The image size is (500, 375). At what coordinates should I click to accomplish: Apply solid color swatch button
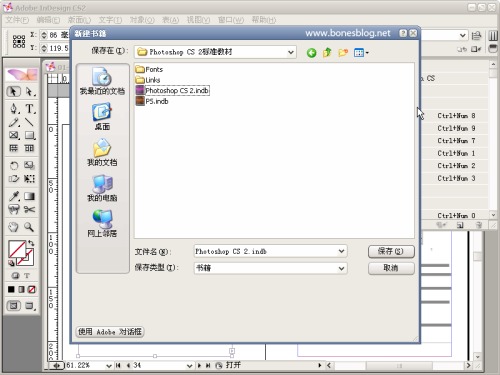pos(11,289)
